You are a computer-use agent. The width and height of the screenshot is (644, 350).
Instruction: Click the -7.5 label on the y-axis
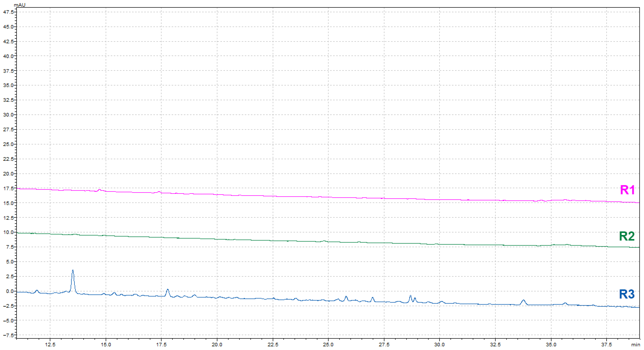tap(8, 335)
